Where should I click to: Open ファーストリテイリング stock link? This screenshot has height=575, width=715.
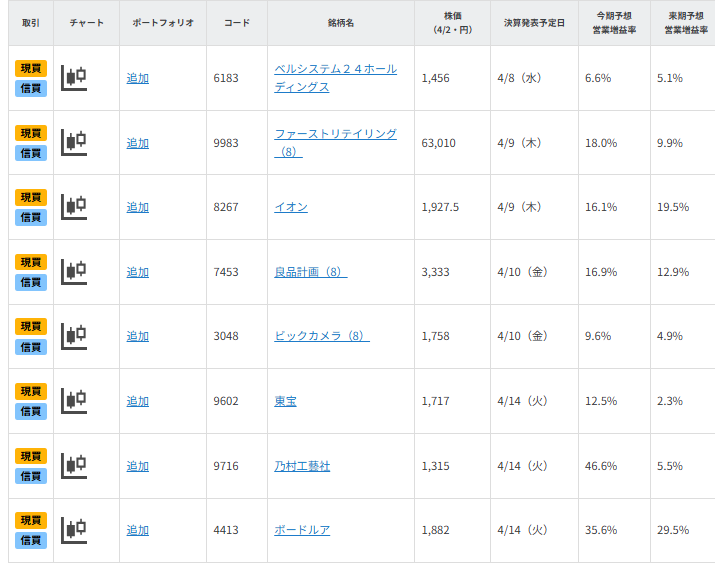click(335, 134)
